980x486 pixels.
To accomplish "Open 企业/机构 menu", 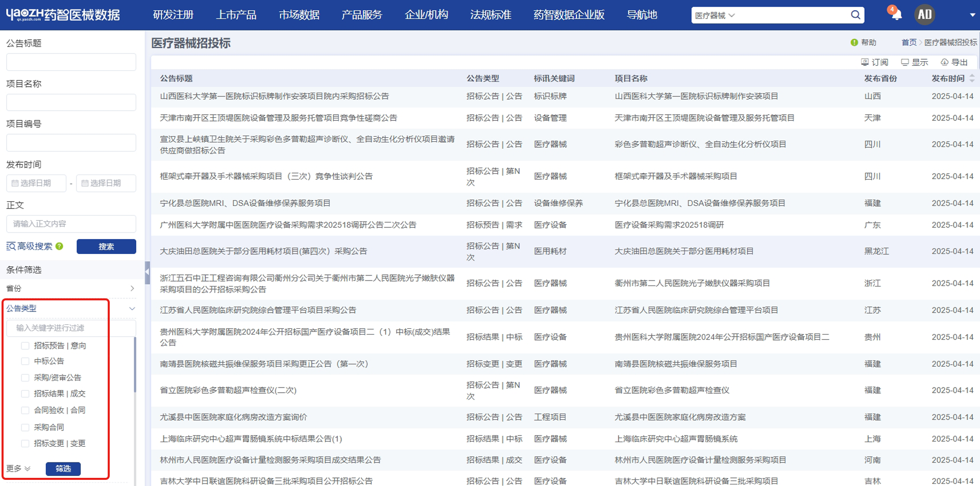I will pyautogui.click(x=427, y=15).
